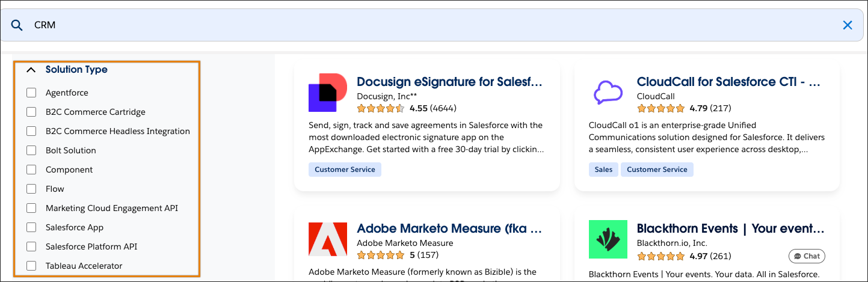Check the B2C Commerce Cartridge filter
868x282 pixels.
(x=31, y=112)
